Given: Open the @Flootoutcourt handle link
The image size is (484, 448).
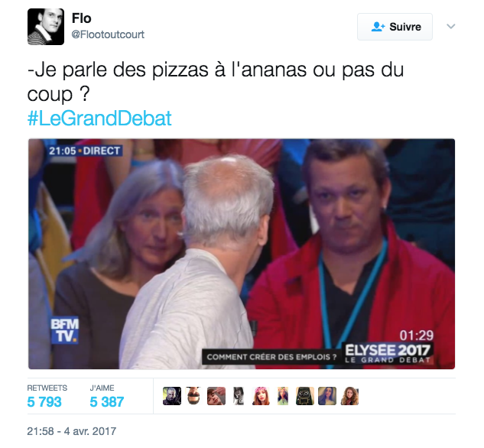Looking at the screenshot, I should click(x=108, y=34).
